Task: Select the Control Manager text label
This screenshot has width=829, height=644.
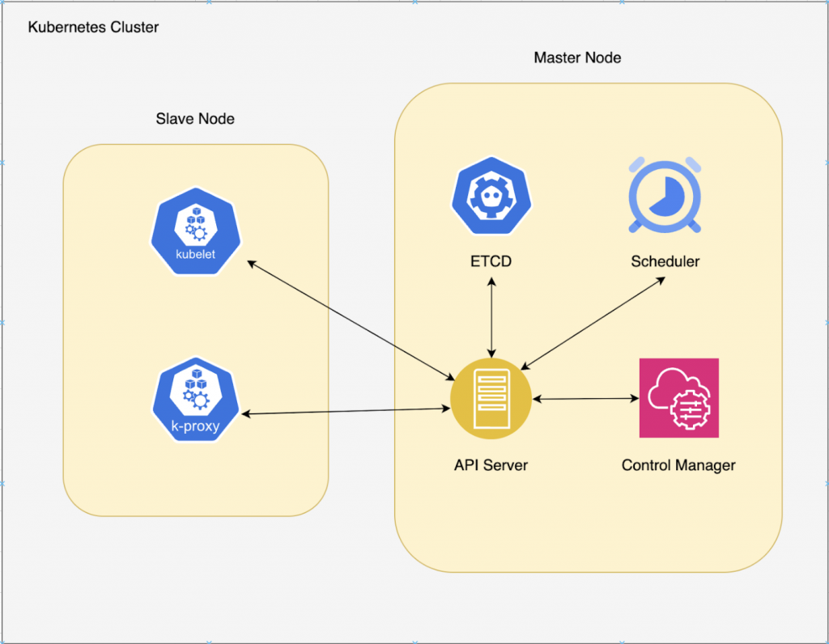Action: (678, 465)
